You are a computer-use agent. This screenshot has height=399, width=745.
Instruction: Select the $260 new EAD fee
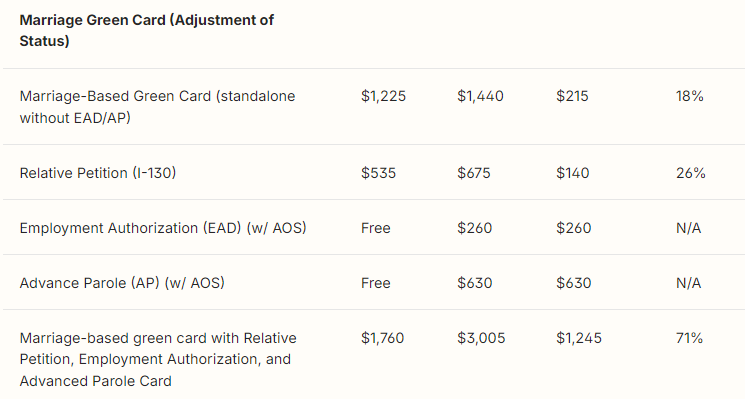pyautogui.click(x=474, y=228)
